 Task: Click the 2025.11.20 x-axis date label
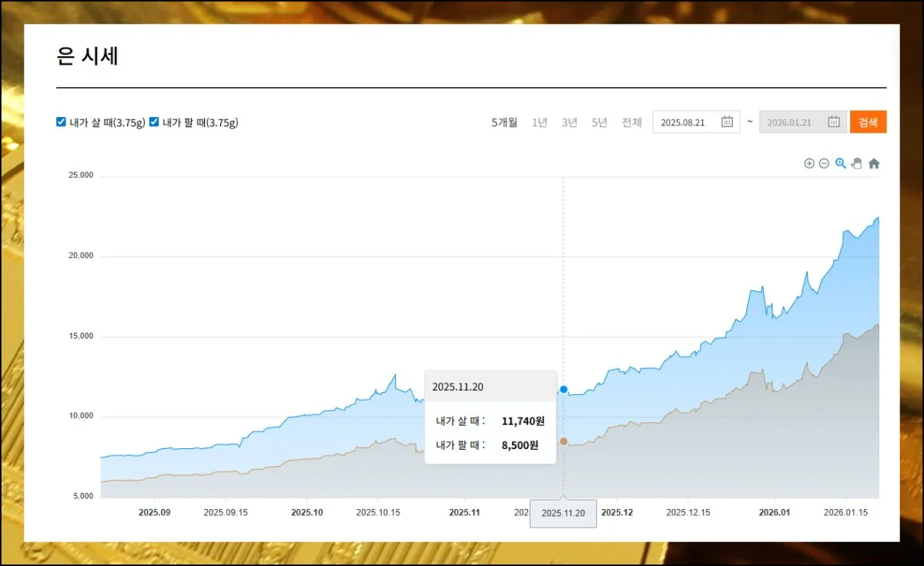click(563, 514)
